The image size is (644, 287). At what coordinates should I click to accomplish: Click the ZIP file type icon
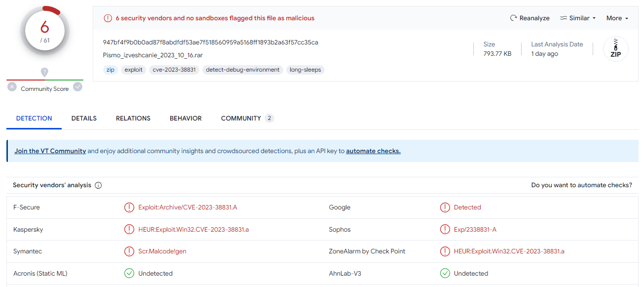click(x=615, y=49)
